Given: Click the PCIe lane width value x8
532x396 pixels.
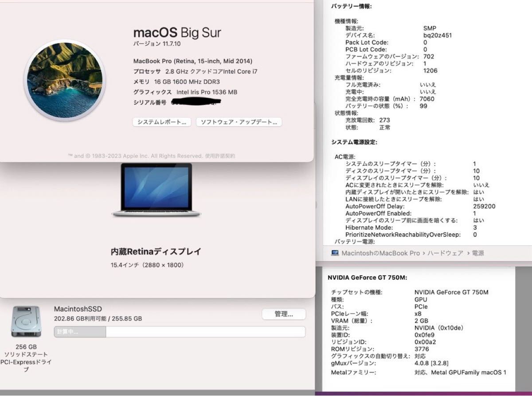Looking at the screenshot, I should point(418,314).
